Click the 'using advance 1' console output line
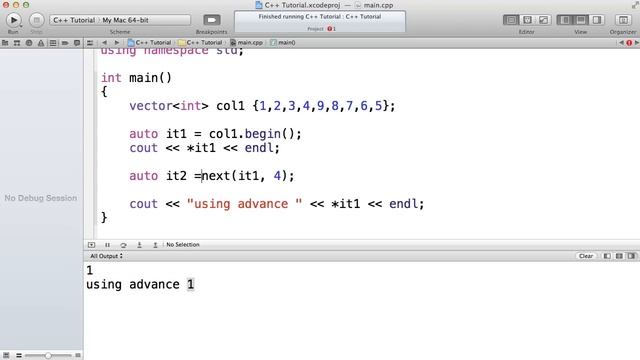This screenshot has width=640, height=360. [140, 284]
